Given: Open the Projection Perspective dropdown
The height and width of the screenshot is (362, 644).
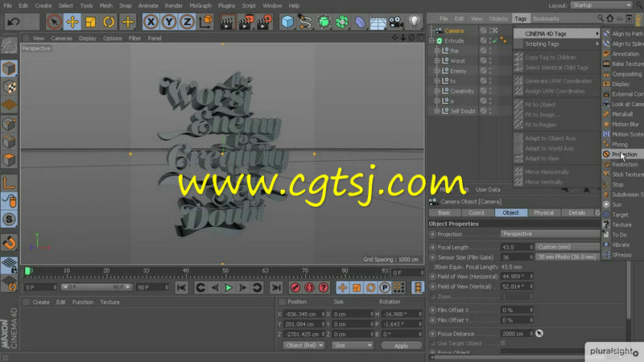Looking at the screenshot, I should [x=551, y=234].
